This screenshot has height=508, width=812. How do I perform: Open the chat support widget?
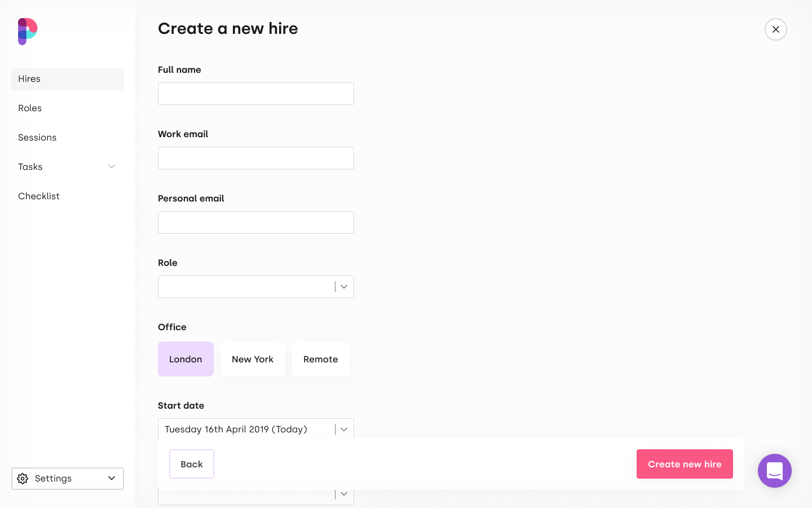774,471
